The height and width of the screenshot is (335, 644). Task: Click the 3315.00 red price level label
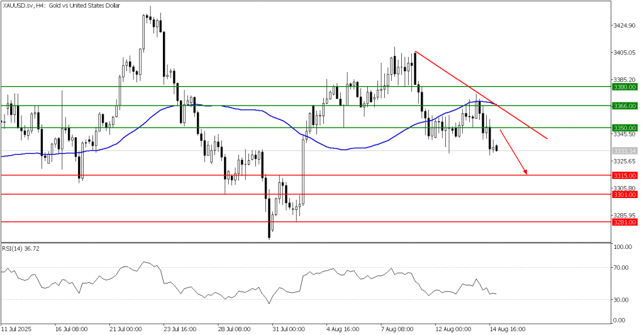(625, 176)
